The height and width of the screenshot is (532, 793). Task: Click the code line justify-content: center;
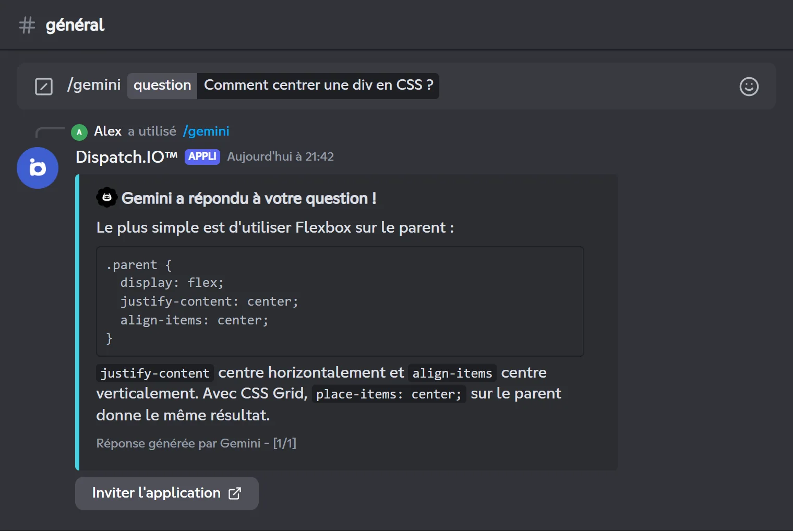[x=209, y=302]
